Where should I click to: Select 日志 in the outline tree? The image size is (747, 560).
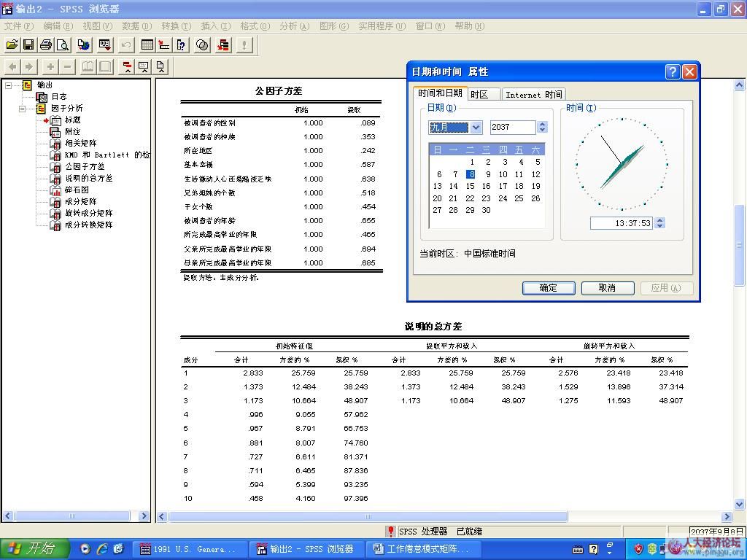pyautogui.click(x=58, y=97)
